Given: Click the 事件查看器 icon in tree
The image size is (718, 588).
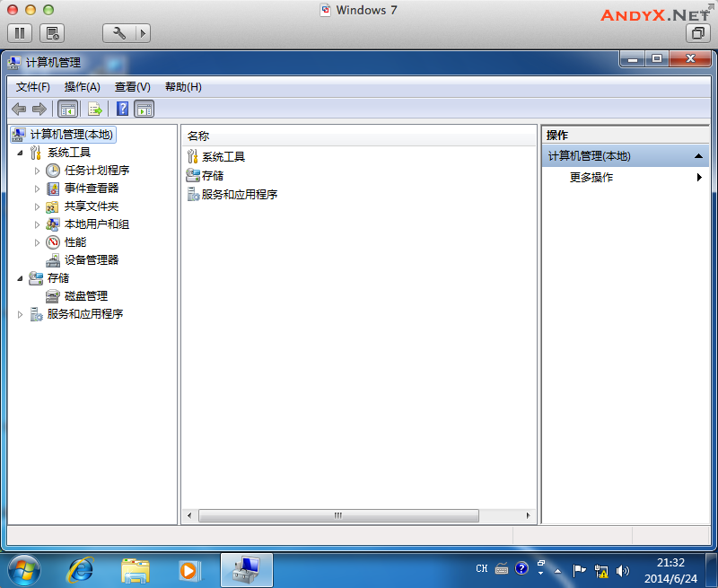Looking at the screenshot, I should [53, 189].
